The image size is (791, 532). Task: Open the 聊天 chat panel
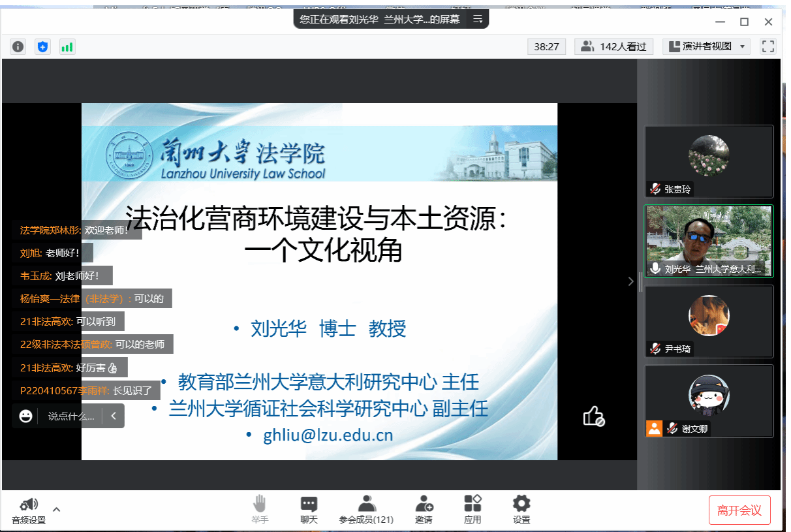point(309,509)
